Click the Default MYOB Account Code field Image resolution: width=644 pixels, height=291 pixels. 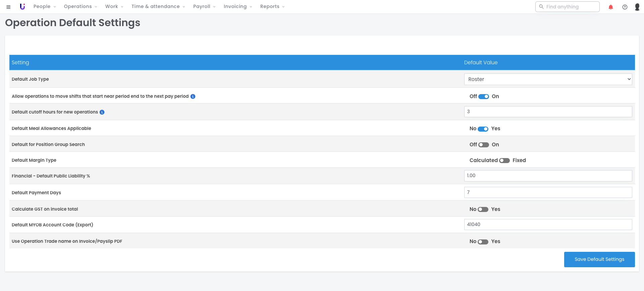tap(548, 225)
